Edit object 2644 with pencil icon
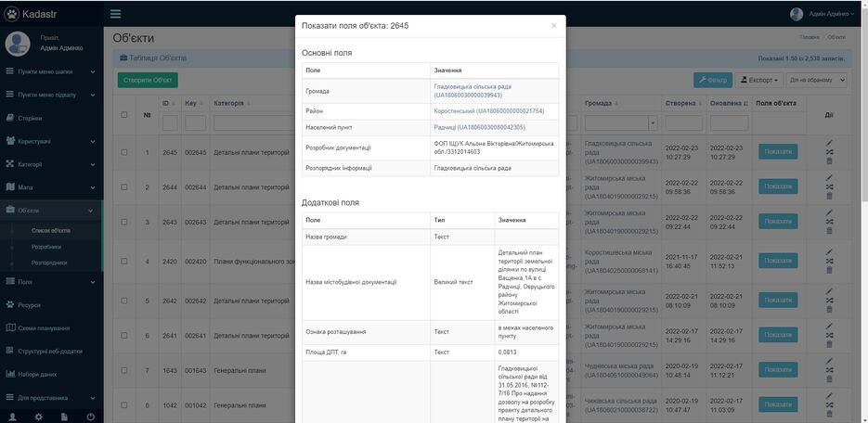The height and width of the screenshot is (423, 868). tap(829, 178)
